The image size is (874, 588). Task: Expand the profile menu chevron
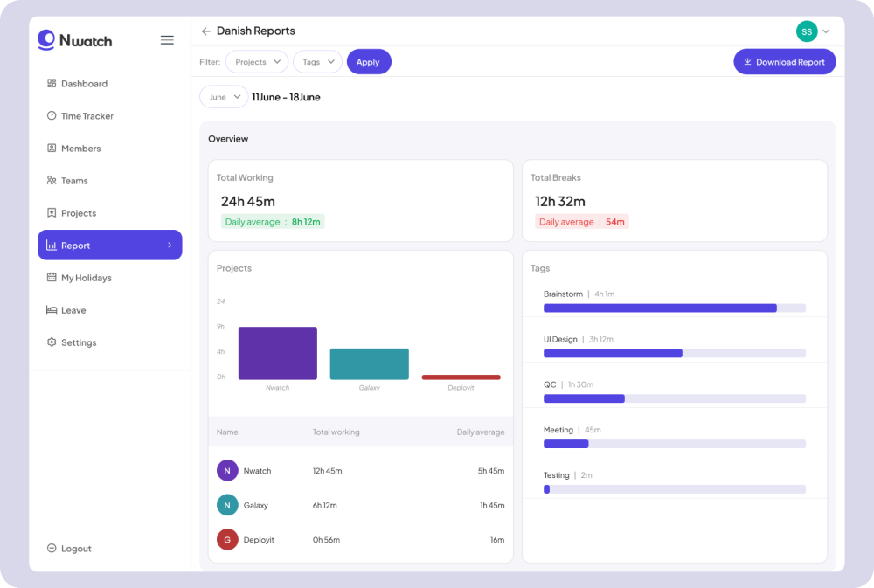826,31
